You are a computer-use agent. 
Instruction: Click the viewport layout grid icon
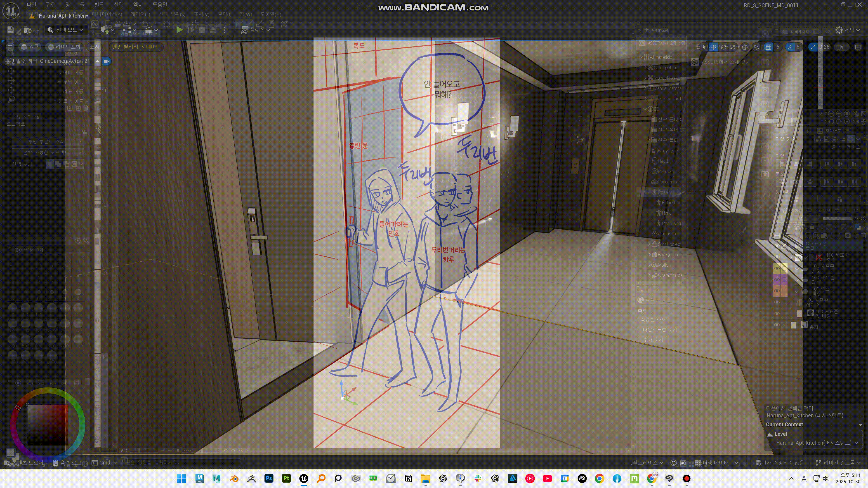pos(858,47)
